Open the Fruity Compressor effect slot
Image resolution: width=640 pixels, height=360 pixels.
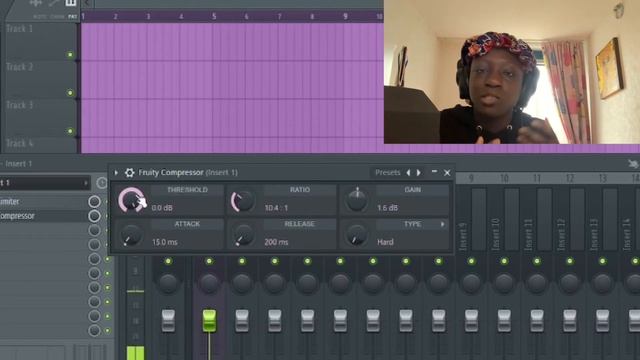(43, 216)
